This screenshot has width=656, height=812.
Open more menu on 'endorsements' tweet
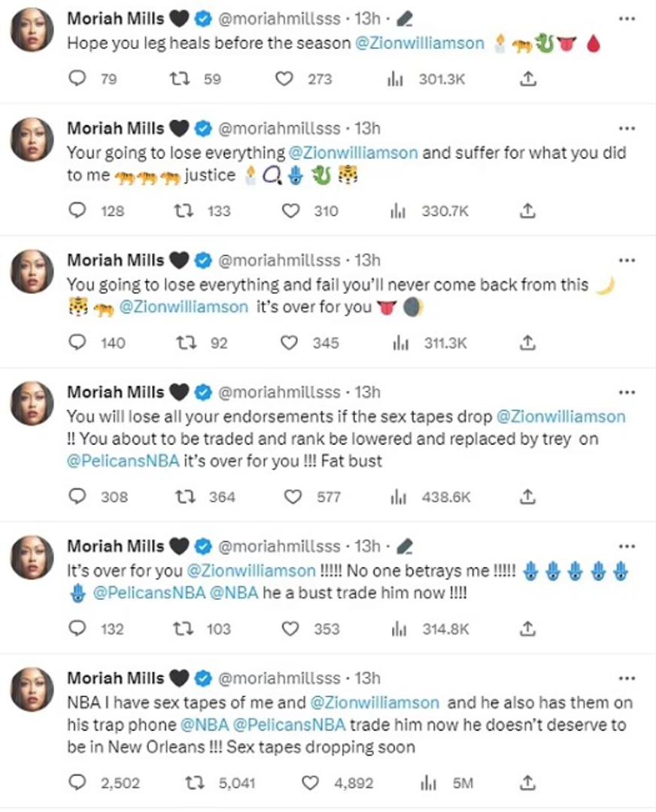point(626,392)
